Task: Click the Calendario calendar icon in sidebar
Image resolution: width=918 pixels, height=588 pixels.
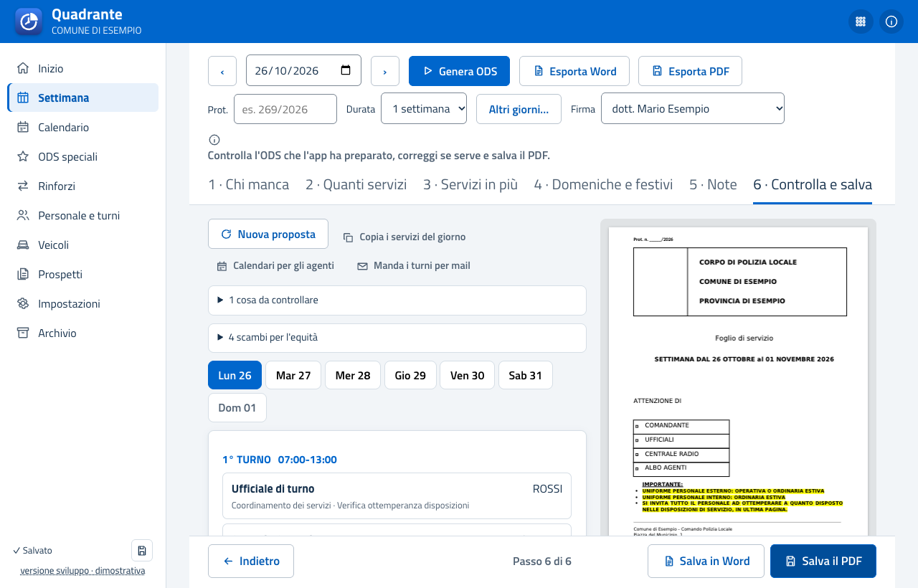Action: (24, 127)
